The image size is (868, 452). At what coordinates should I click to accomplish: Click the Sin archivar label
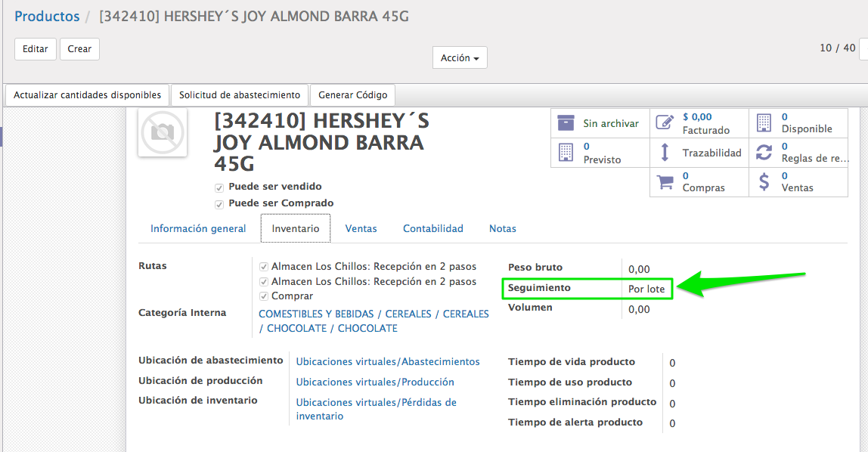[x=611, y=123]
